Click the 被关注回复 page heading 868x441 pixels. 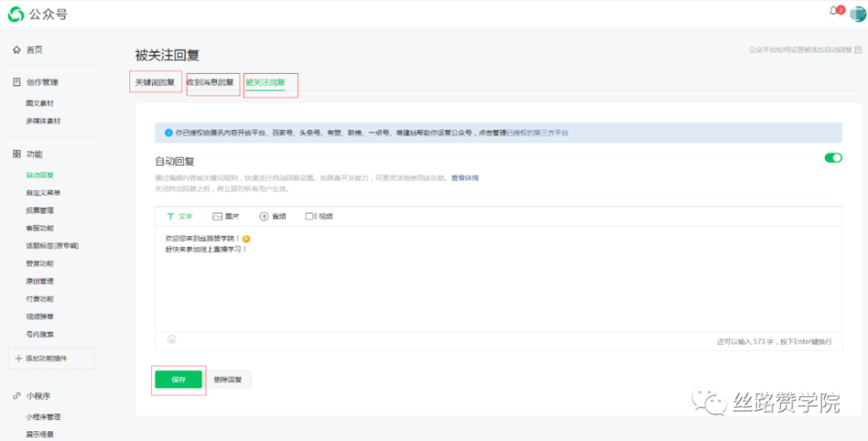[x=167, y=55]
